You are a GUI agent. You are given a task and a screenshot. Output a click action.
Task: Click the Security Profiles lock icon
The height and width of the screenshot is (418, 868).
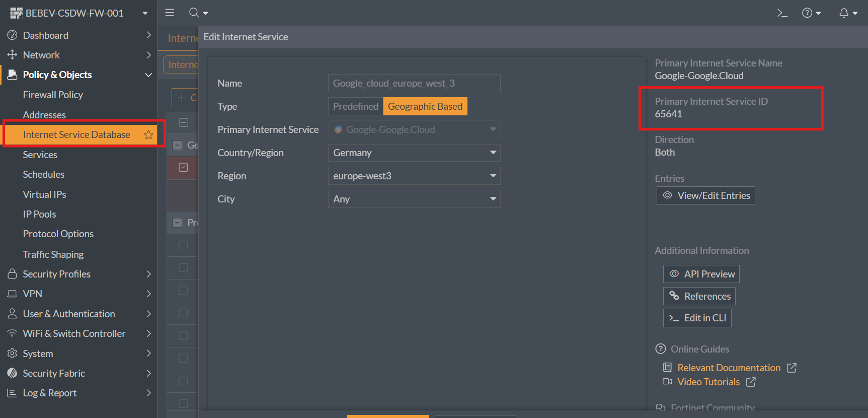[x=12, y=274]
